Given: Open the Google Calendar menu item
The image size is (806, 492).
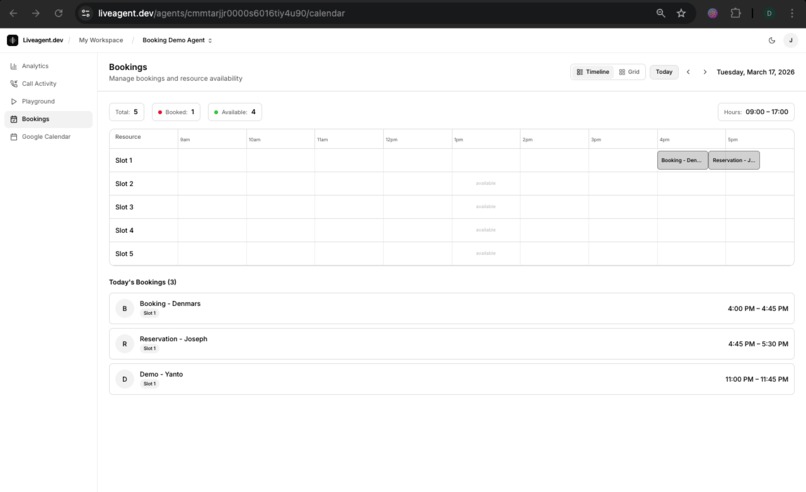Looking at the screenshot, I should click(x=48, y=137).
